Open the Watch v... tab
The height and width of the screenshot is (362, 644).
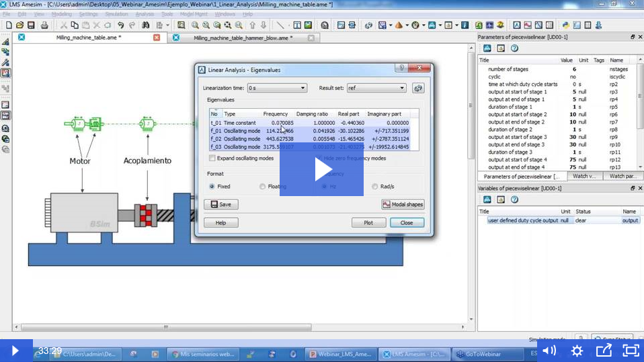click(x=584, y=176)
